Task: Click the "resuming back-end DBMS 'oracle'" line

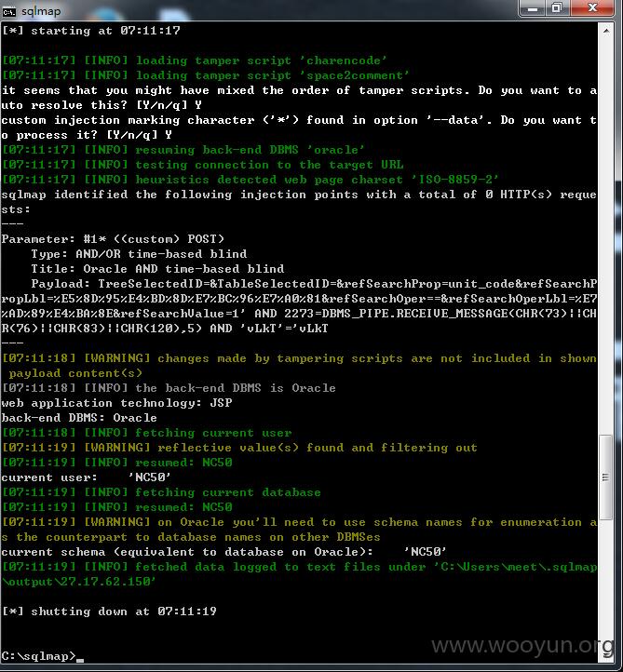Action: point(183,150)
